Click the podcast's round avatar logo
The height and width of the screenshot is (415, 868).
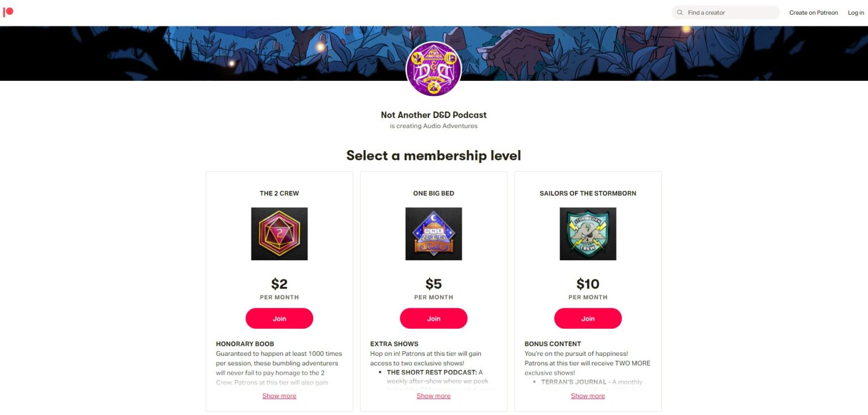pos(433,69)
